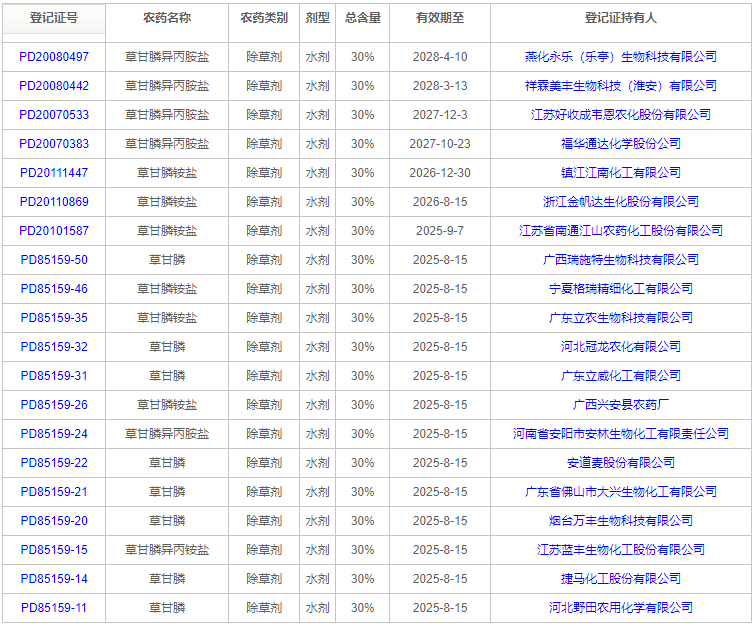Select 草甘膦异丙胺盐 name in PD85159-24 row

point(167,434)
